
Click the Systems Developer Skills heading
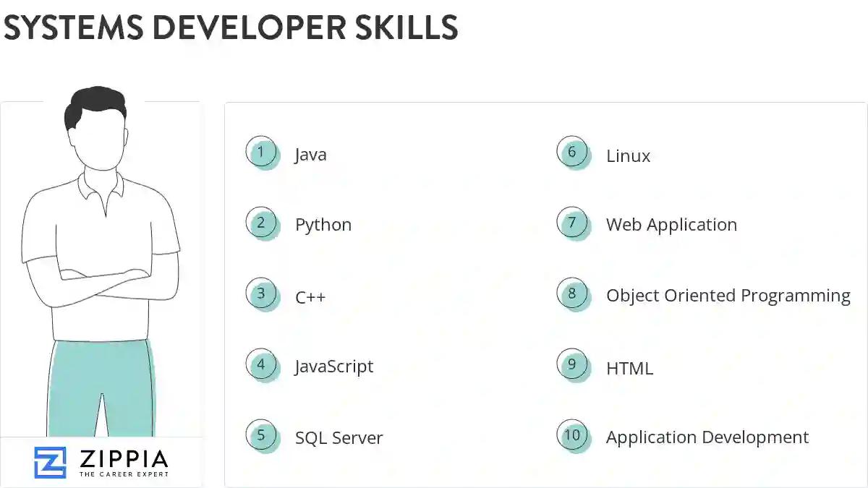tap(231, 29)
